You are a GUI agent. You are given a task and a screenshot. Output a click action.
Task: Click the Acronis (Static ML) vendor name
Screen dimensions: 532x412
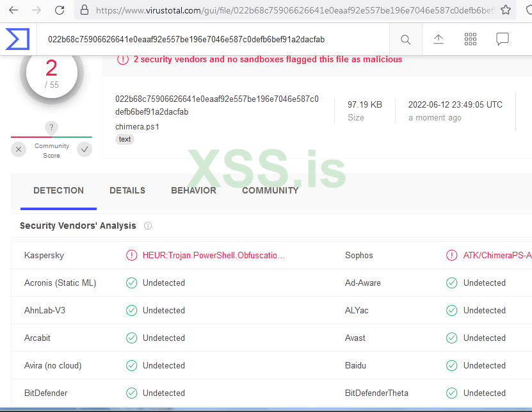60,283
